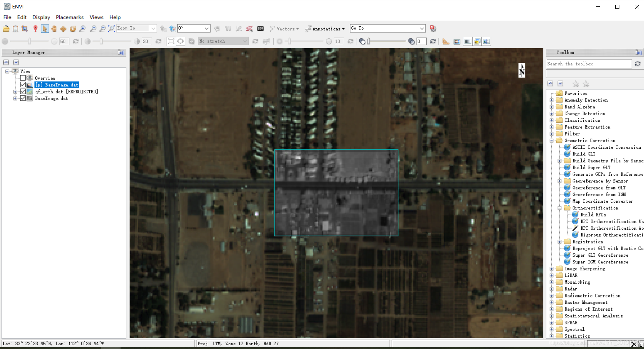The height and width of the screenshot is (349, 644).
Task: Open the Display menu
Action: 41,17
